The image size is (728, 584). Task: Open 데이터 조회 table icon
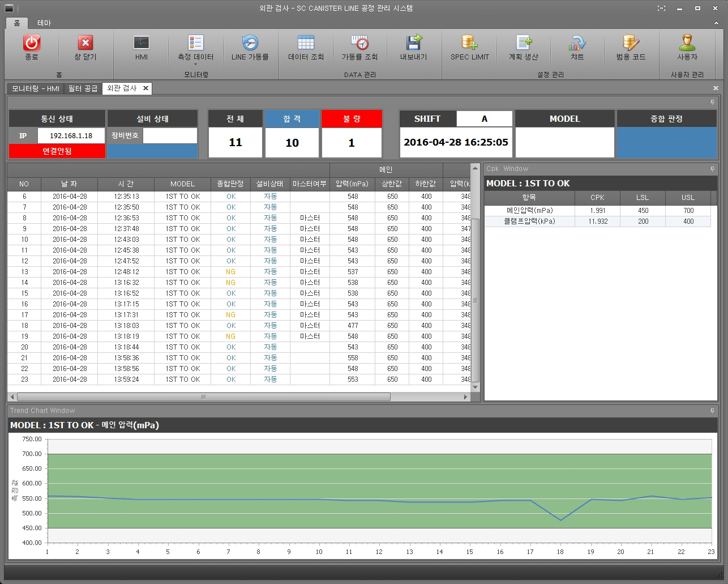pos(306,44)
